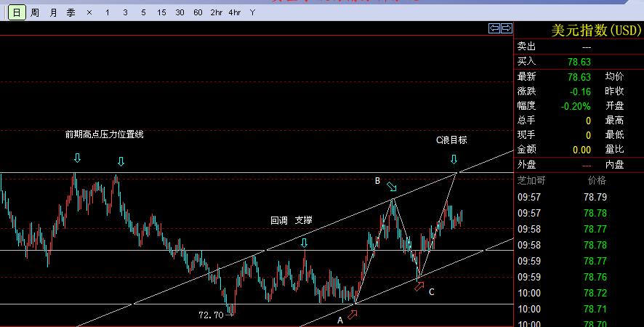Switch chart to monthly 月 period
The image size is (644, 327).
tap(53, 13)
